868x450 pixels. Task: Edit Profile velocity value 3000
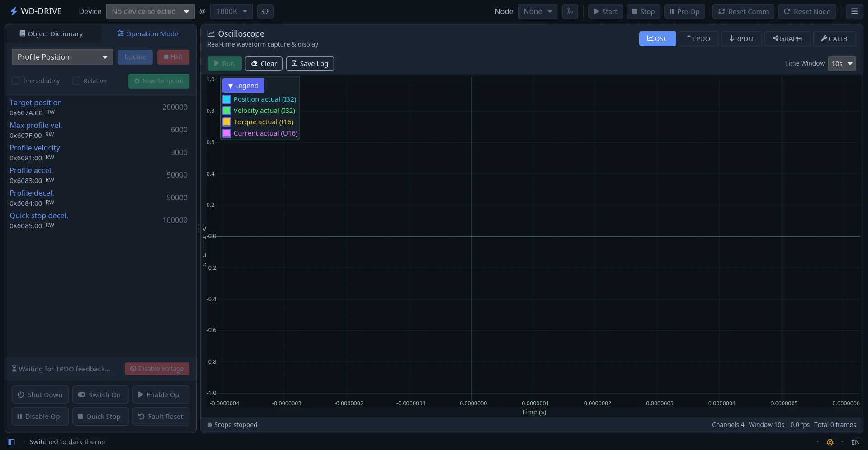(179, 152)
